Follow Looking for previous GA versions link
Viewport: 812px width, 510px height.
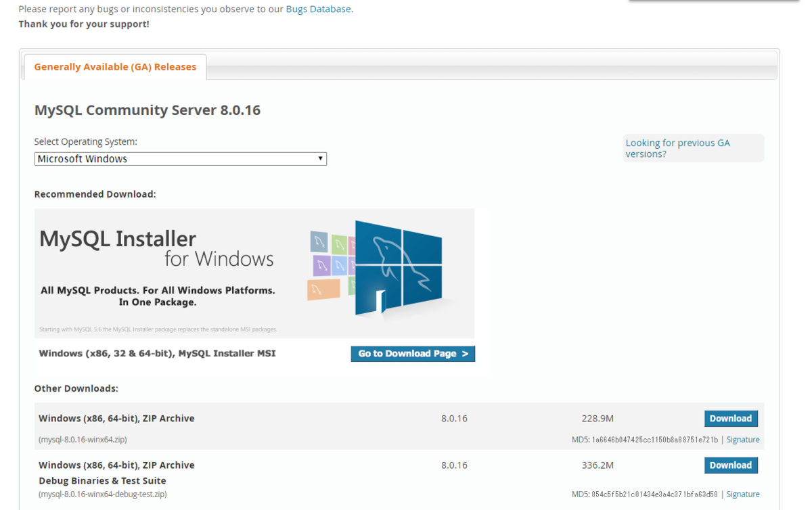coord(677,148)
